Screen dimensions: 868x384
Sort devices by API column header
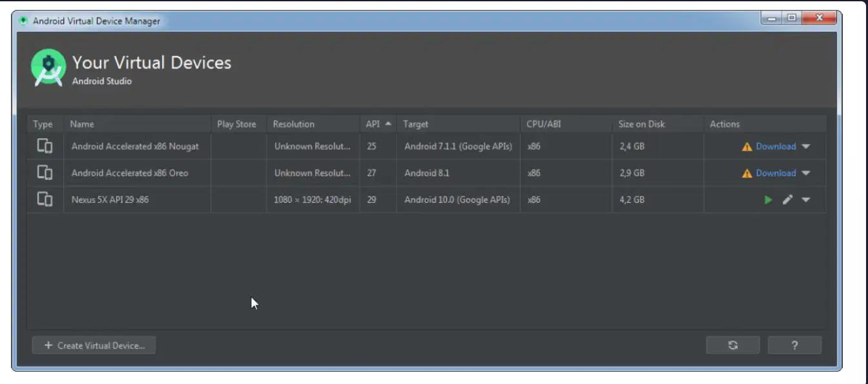(x=378, y=124)
